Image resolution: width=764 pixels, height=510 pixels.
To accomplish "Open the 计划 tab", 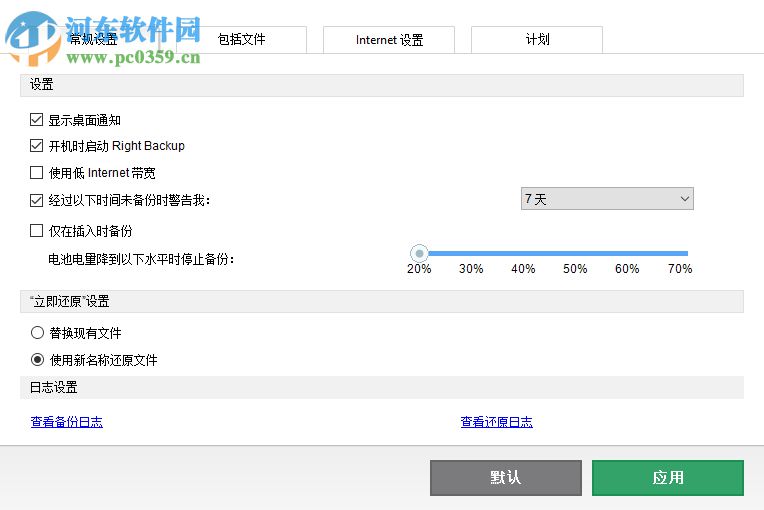I will (537, 40).
